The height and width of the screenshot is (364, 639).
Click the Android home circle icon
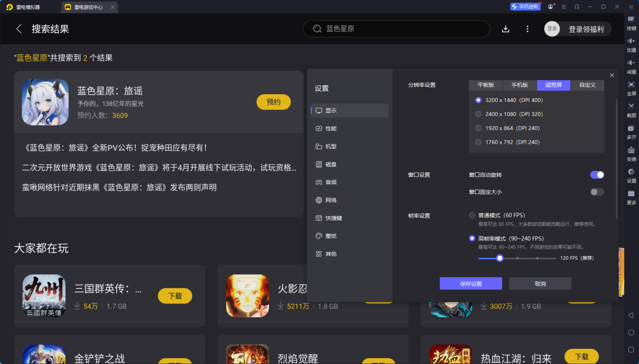(x=631, y=332)
